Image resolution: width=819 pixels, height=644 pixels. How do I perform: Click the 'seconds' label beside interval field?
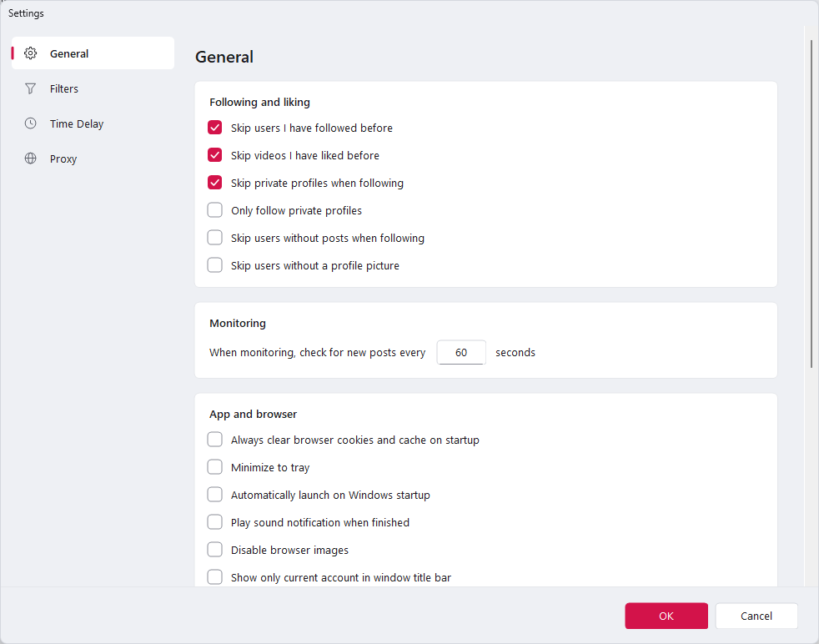[x=515, y=352]
